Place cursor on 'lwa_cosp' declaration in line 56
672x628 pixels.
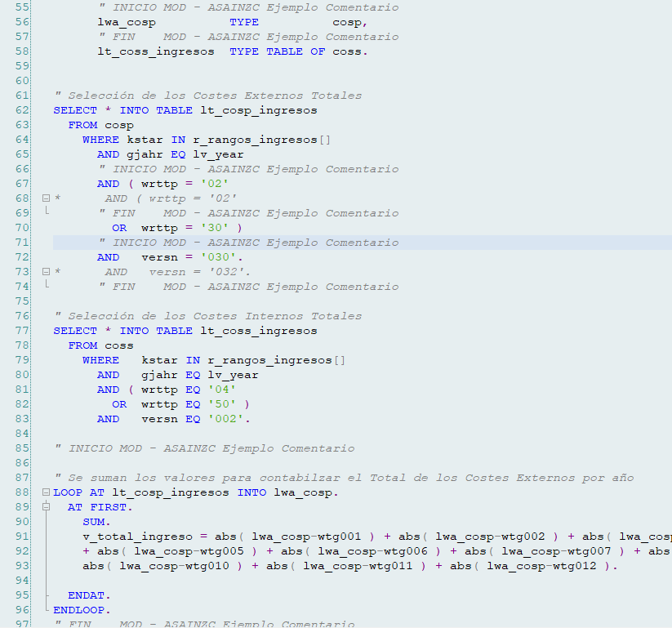point(127,22)
